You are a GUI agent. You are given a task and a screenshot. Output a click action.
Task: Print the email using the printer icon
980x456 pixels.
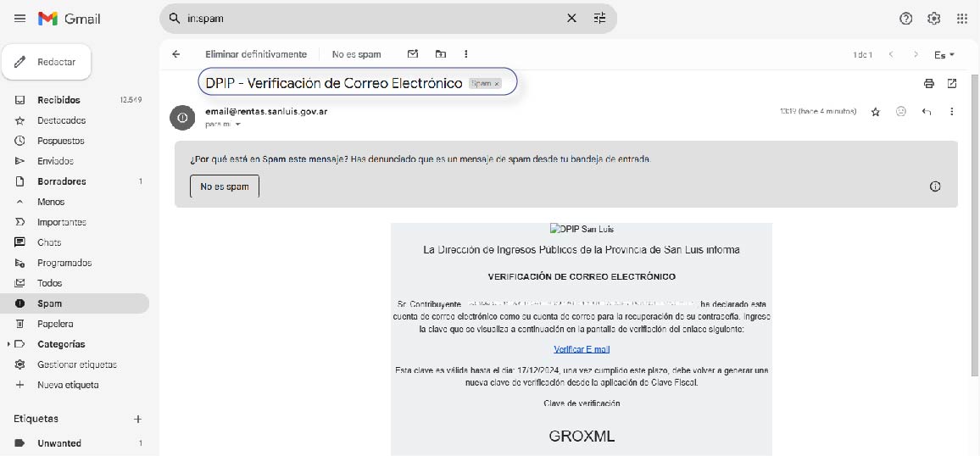tap(929, 83)
